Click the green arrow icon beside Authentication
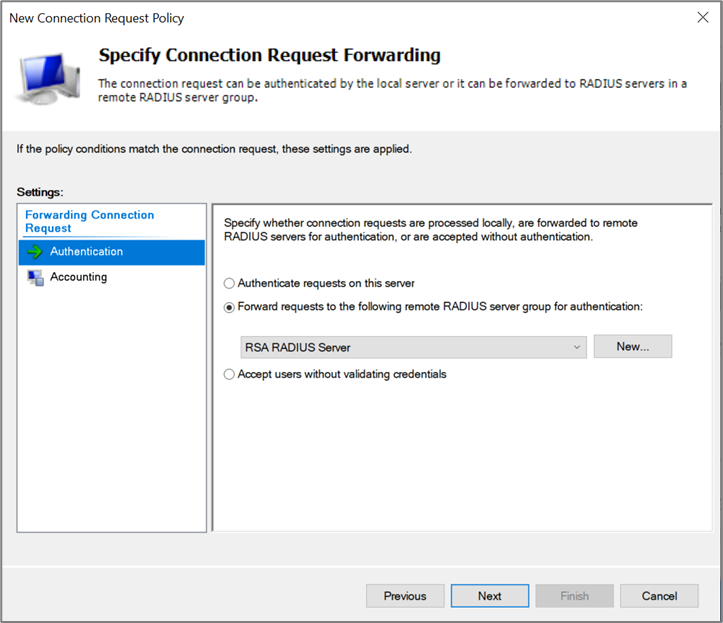Image resolution: width=723 pixels, height=623 pixels. coord(35,252)
